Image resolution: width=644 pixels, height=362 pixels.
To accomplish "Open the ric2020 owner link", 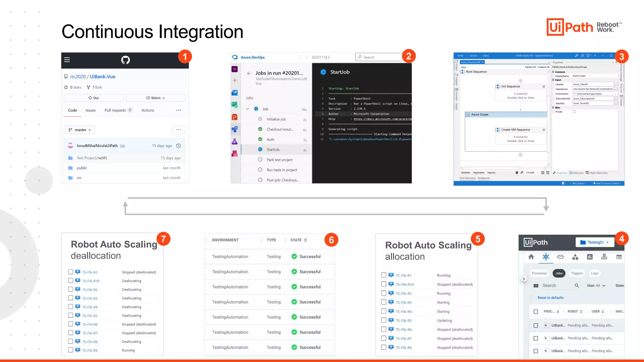I will point(78,77).
